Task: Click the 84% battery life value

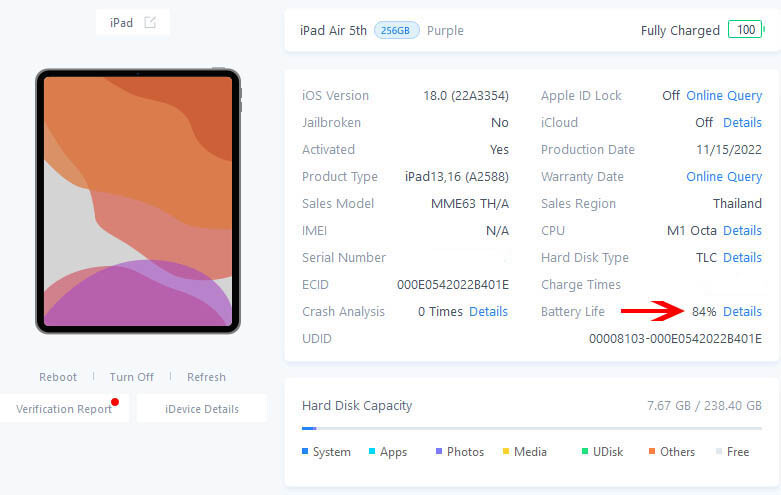Action: pyautogui.click(x=704, y=312)
